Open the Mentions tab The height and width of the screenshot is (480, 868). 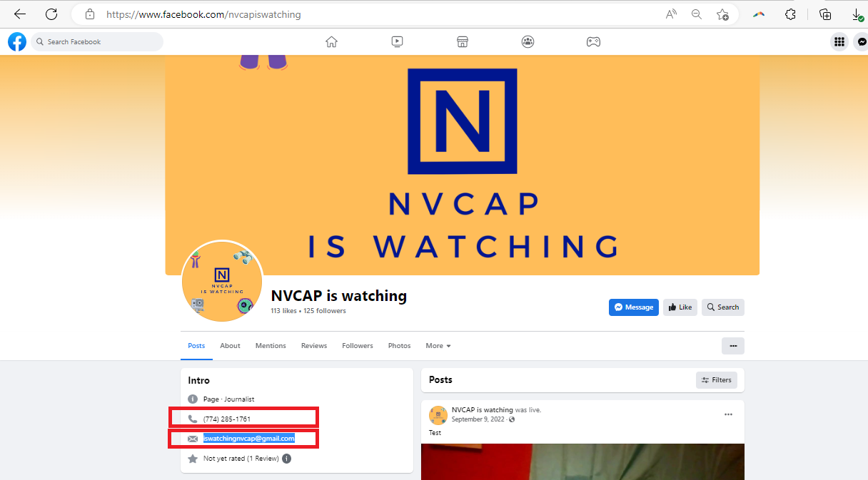271,346
